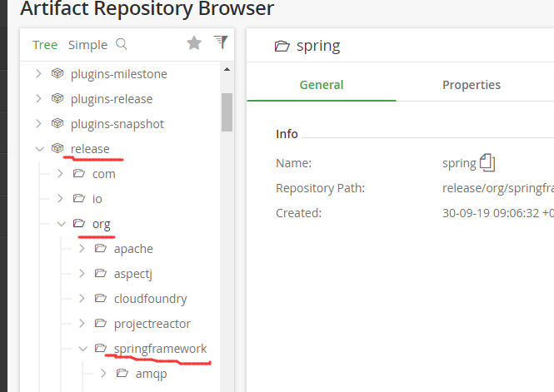This screenshot has height=392, width=554.
Task: Select the Tree view mode
Action: (x=45, y=45)
